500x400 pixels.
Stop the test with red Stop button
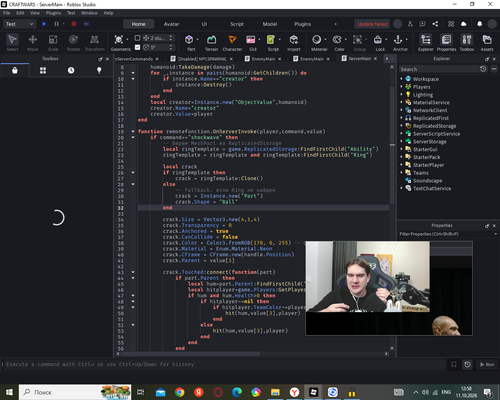pyautogui.click(x=74, y=24)
